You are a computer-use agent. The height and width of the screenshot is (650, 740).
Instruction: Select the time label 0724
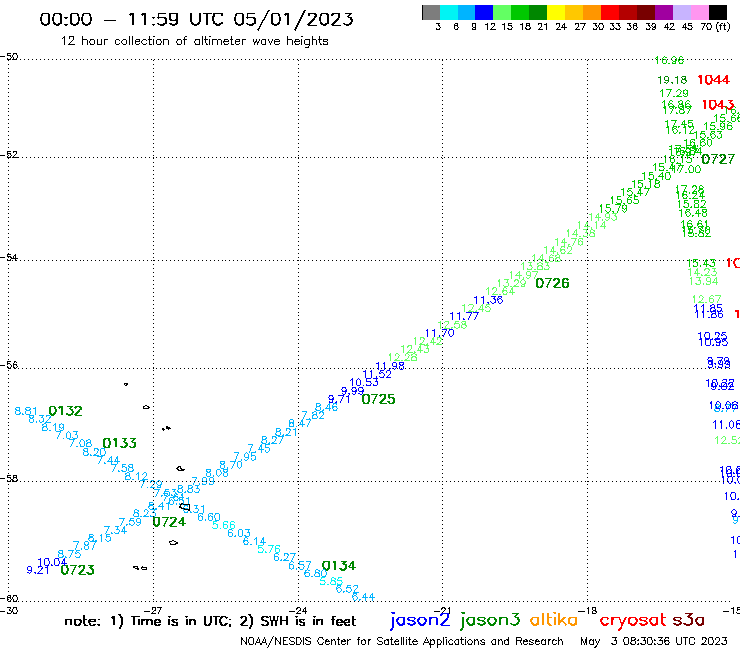coord(169,522)
